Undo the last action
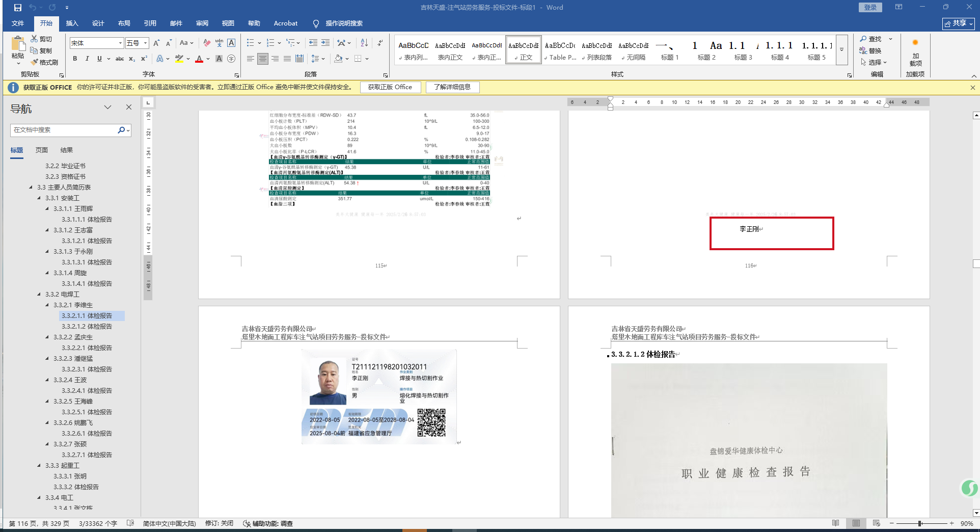 (33, 8)
